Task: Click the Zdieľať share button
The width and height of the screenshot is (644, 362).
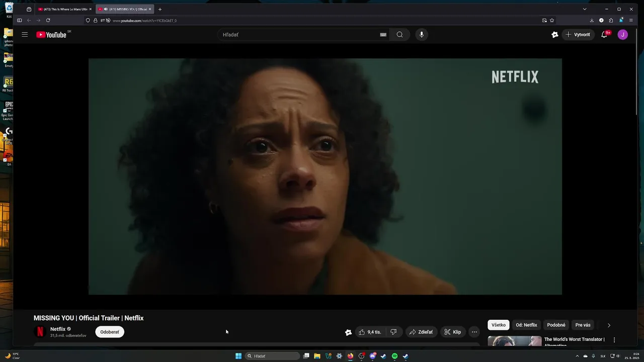Action: pyautogui.click(x=421, y=332)
